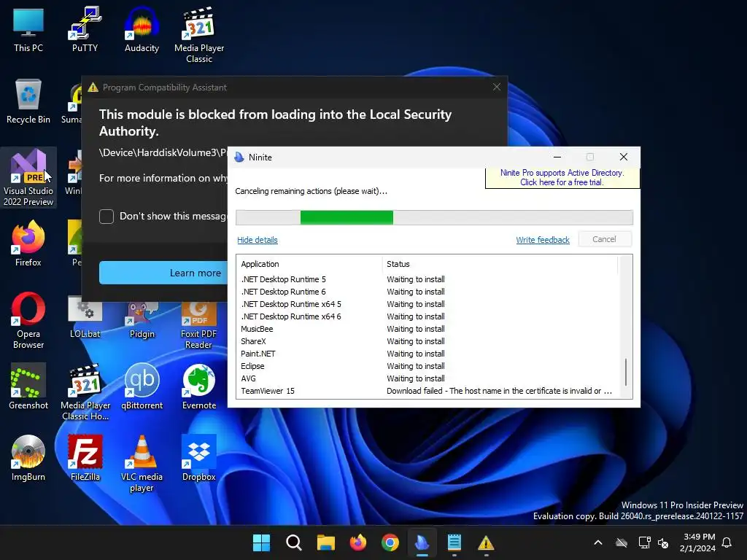
Task: Open the notifications bell icon
Action: click(x=727, y=542)
